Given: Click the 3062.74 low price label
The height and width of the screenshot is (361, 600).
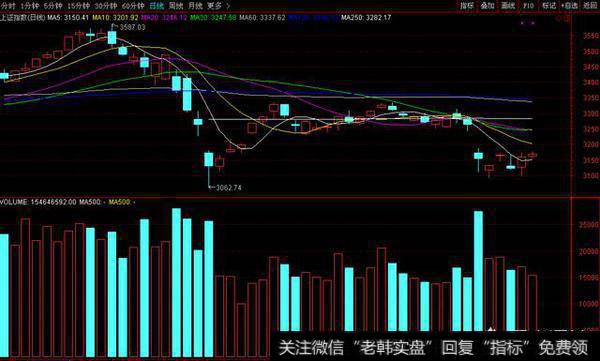Looking at the screenshot, I should pyautogui.click(x=228, y=188).
